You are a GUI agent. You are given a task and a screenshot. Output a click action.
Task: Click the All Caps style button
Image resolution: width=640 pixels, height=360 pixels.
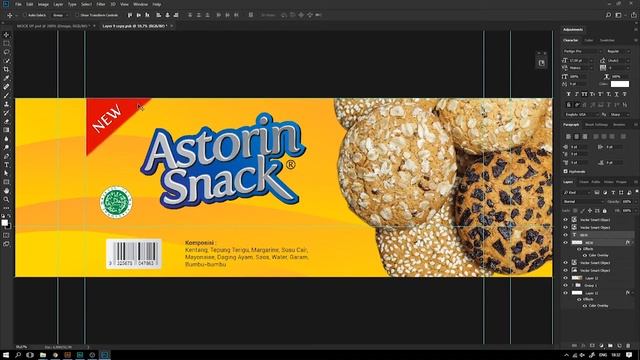584,94
